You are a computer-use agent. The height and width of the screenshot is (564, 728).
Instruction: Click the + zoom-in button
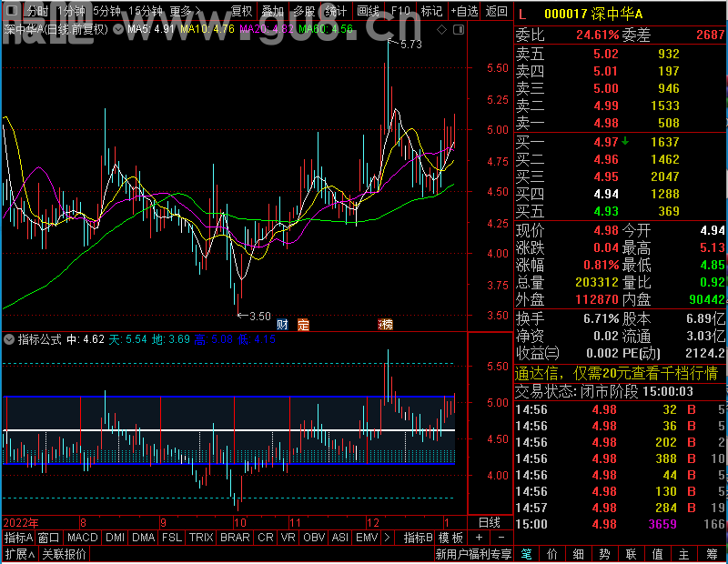tap(480, 538)
